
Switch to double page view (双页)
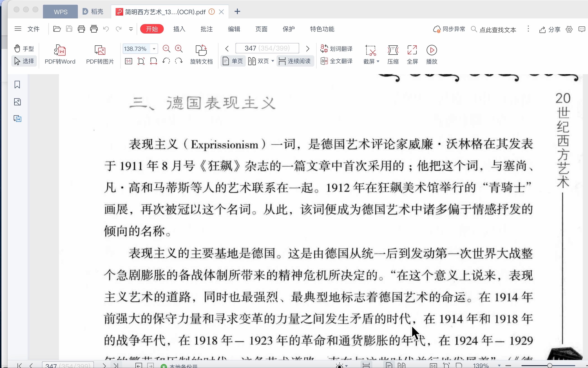click(258, 61)
